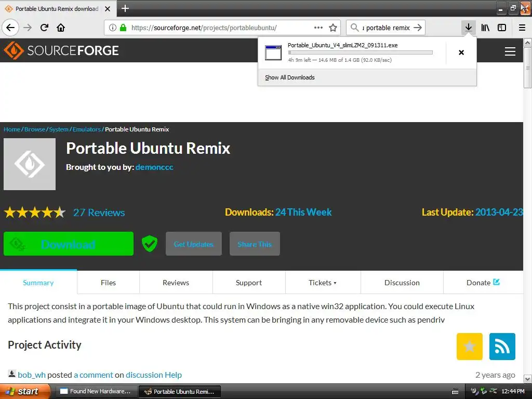Viewport: 532px width, 399px height.
Task: Open the Support tab
Action: tap(249, 283)
